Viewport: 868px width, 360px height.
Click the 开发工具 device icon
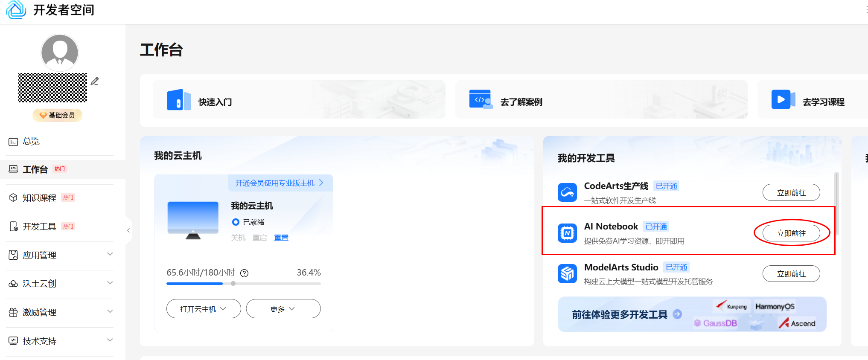point(13,226)
